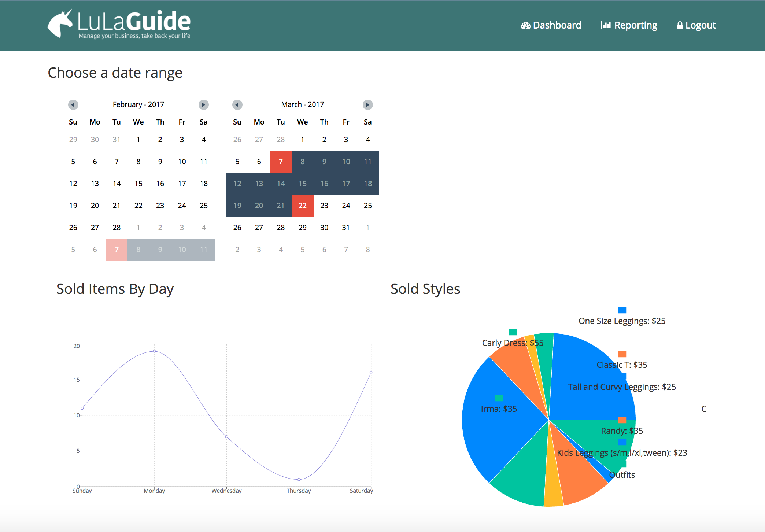Click the Logout link
The image size is (765, 532).
coord(700,25)
